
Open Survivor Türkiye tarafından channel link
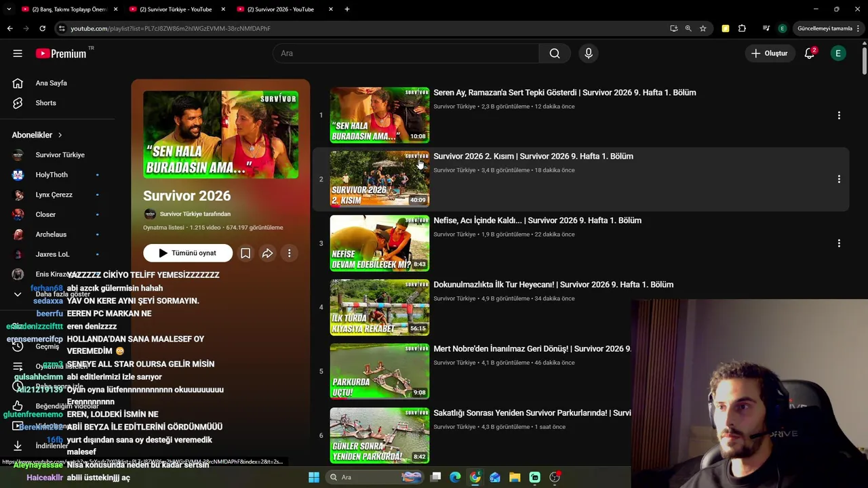(195, 214)
